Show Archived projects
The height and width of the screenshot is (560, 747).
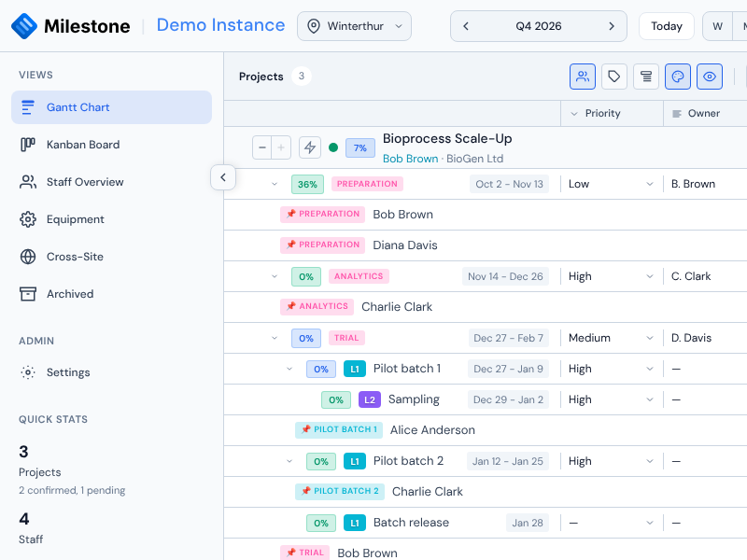coord(111,294)
